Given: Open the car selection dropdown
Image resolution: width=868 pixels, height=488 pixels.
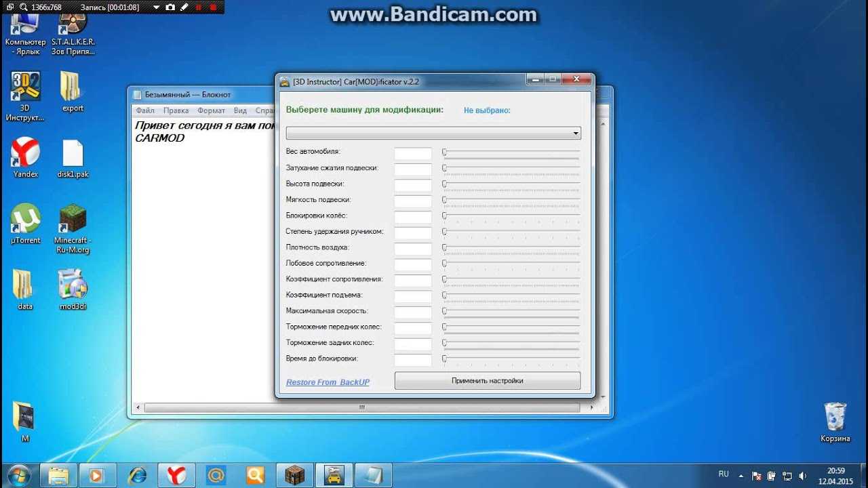Looking at the screenshot, I should [433, 133].
